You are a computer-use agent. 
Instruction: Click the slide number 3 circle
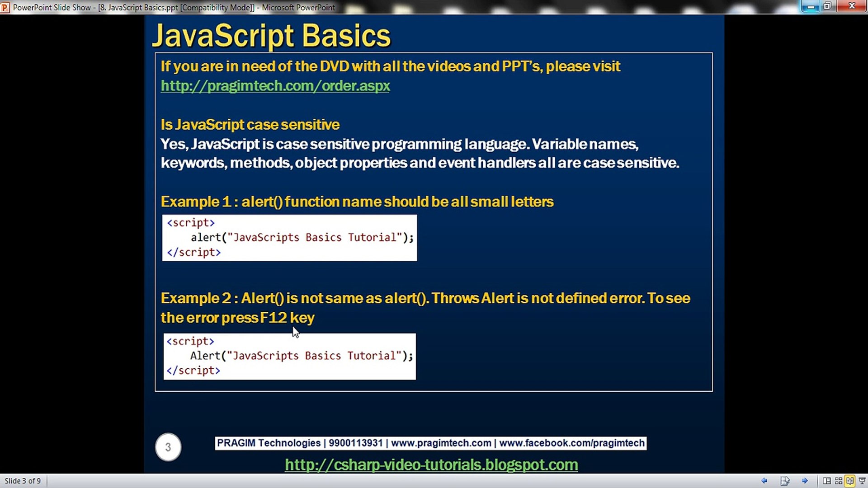pyautogui.click(x=168, y=447)
